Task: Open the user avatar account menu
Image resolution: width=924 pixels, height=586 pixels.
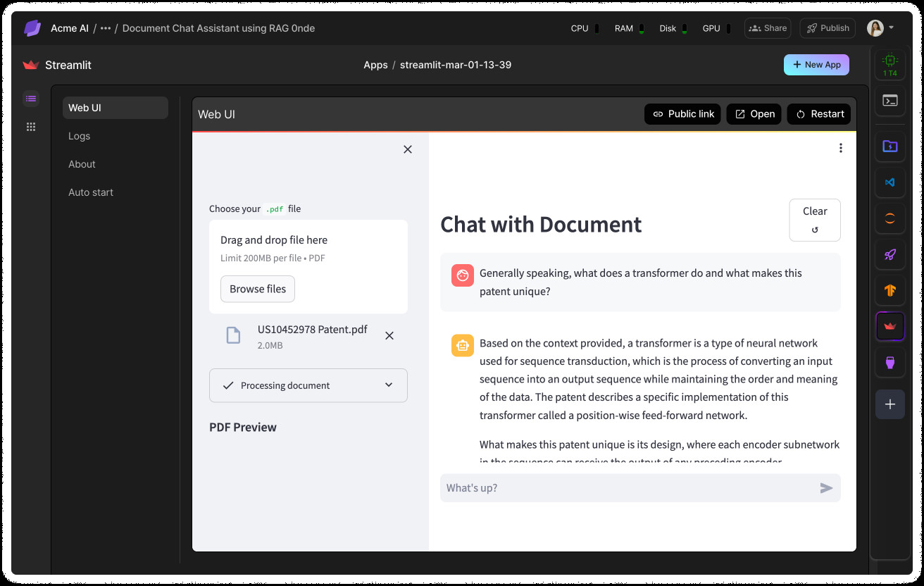Action: click(x=880, y=28)
